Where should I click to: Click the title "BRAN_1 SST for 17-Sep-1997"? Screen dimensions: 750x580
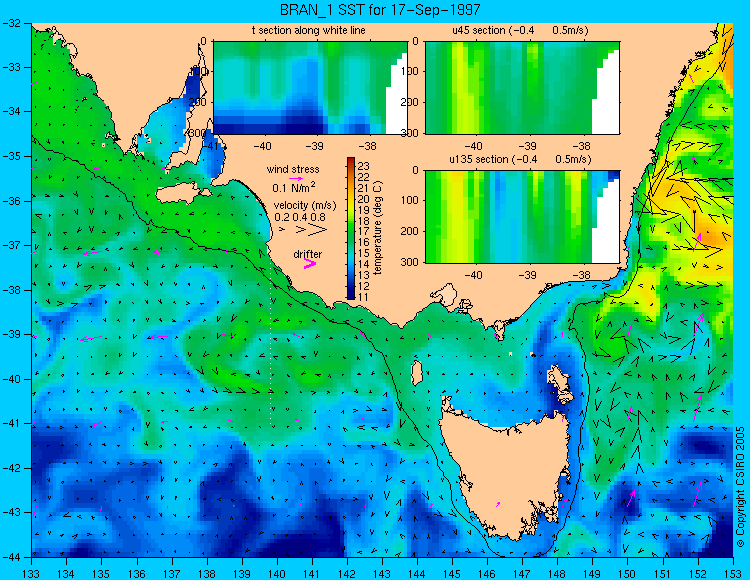tap(380, 10)
